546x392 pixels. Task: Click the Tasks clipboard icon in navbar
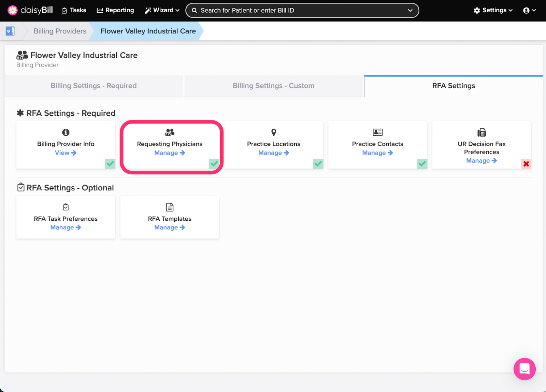click(64, 11)
